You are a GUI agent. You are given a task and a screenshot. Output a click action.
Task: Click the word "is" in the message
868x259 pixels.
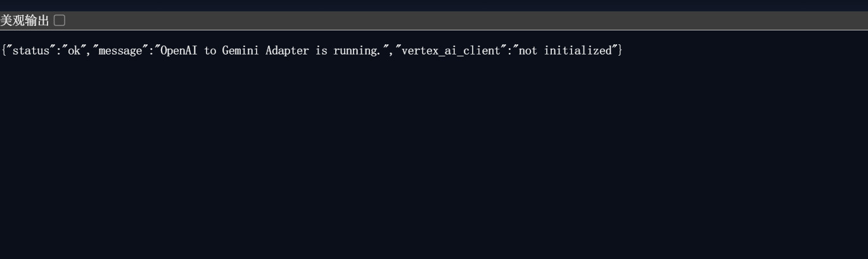point(321,51)
